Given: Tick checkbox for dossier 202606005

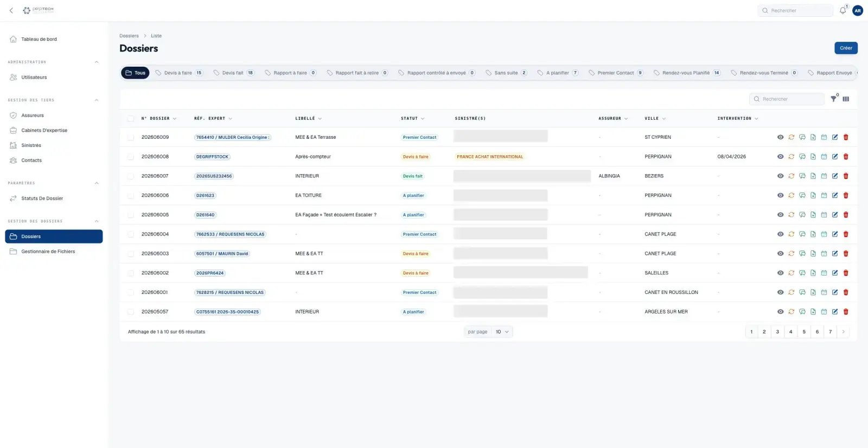Looking at the screenshot, I should tap(131, 215).
